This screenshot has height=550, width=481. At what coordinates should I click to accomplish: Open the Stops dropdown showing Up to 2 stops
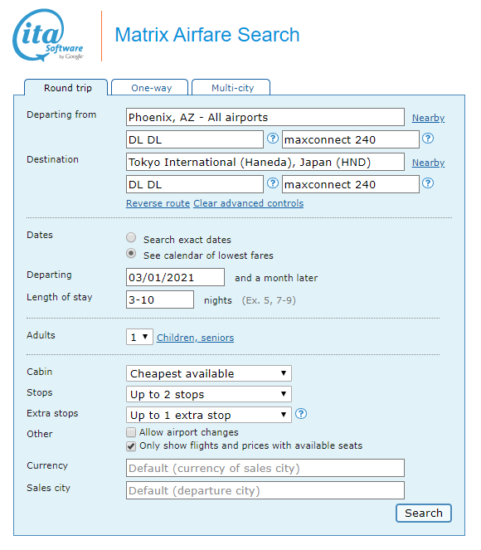(209, 394)
